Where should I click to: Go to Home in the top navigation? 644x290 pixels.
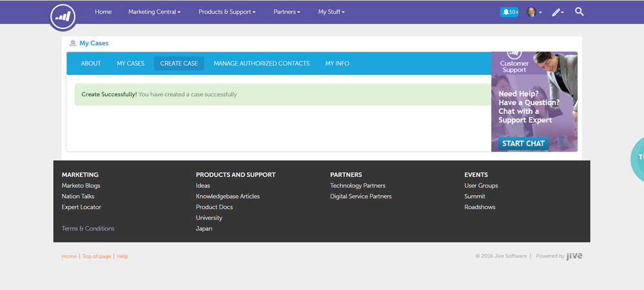tap(103, 12)
